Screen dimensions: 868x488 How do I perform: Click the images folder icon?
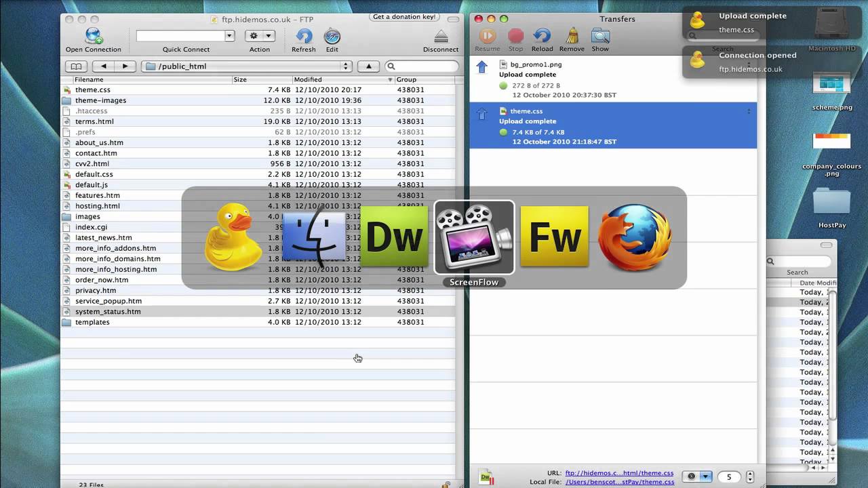(x=66, y=217)
